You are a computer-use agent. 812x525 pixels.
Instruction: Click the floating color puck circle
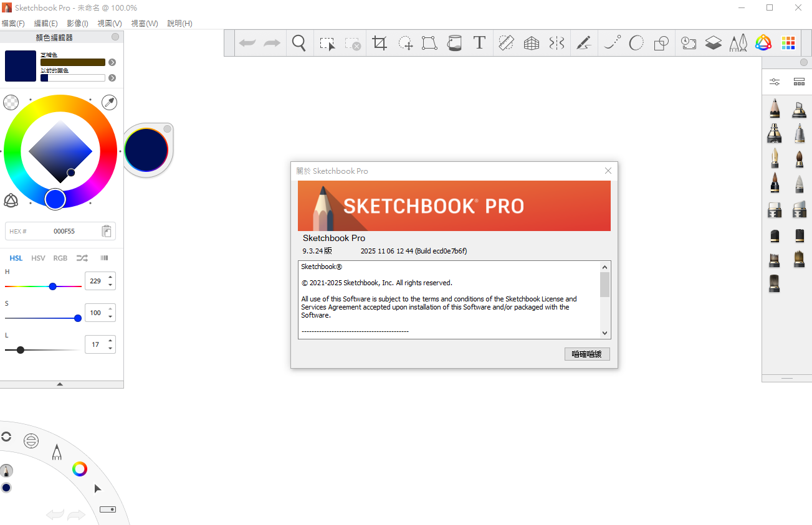146,150
